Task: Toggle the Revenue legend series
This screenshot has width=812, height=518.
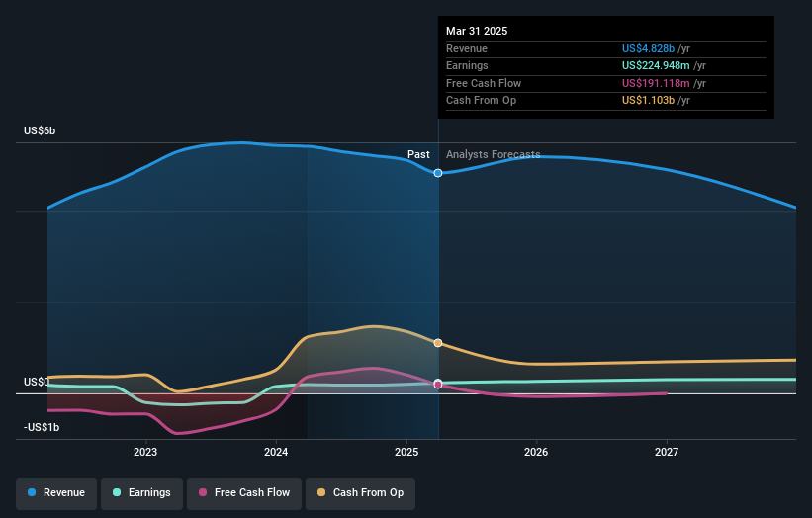Action: tap(56, 493)
